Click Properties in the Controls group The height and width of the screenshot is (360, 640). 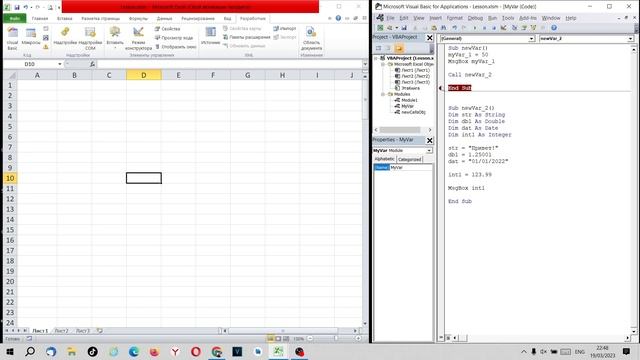coord(167,29)
